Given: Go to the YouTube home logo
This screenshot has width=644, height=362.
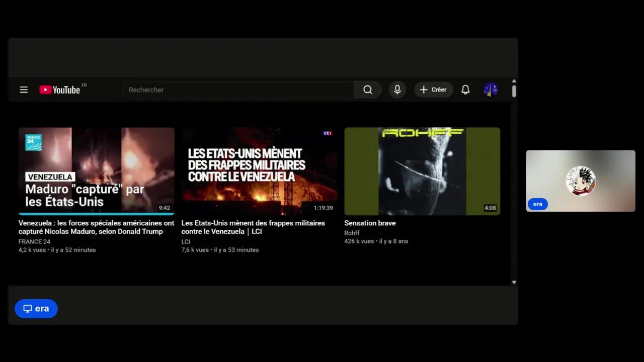Looking at the screenshot, I should pos(60,89).
